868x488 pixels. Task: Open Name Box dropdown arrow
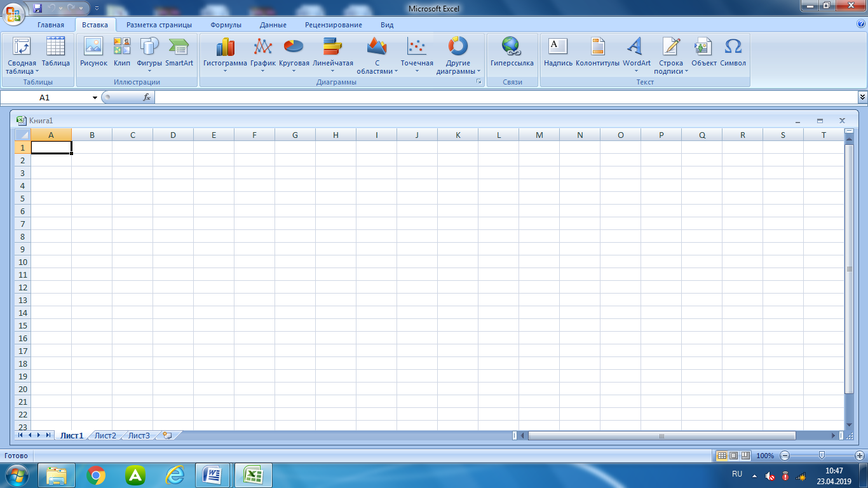click(x=95, y=97)
